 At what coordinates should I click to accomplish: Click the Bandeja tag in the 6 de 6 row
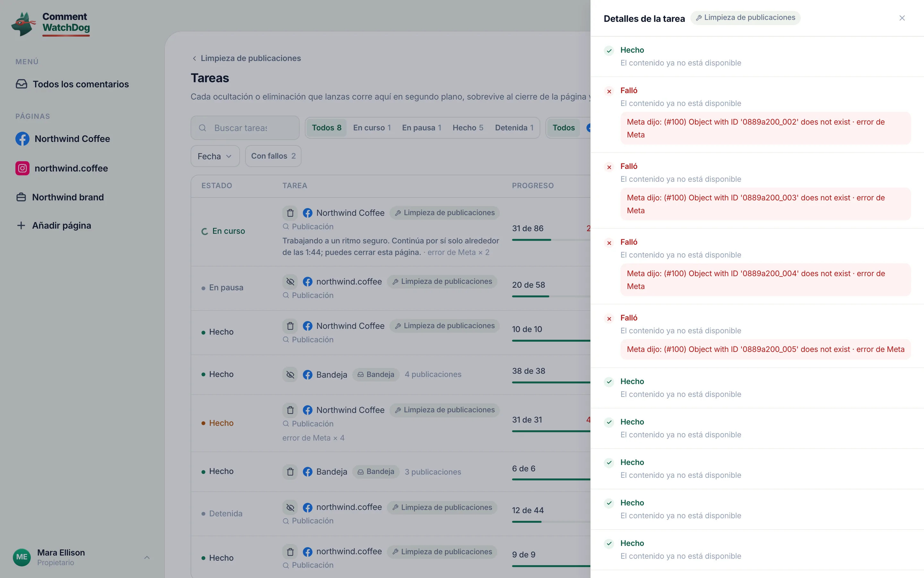pos(376,471)
